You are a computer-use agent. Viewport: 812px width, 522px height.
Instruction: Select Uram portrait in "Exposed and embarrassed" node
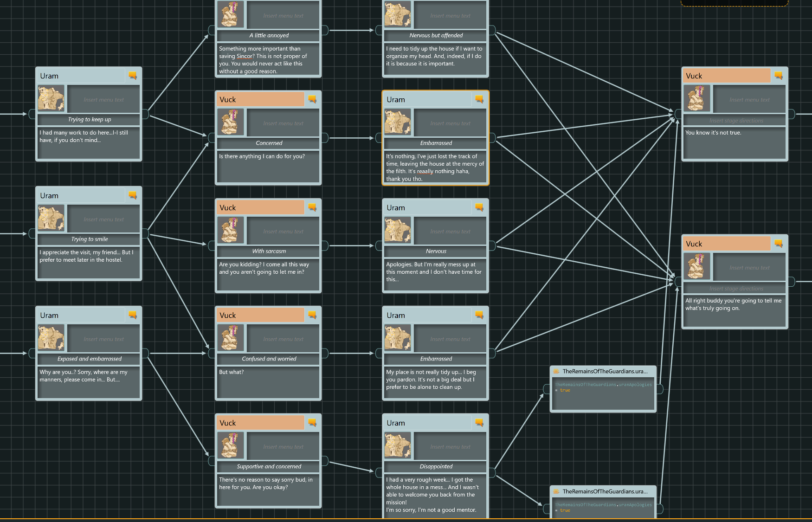tap(51, 337)
